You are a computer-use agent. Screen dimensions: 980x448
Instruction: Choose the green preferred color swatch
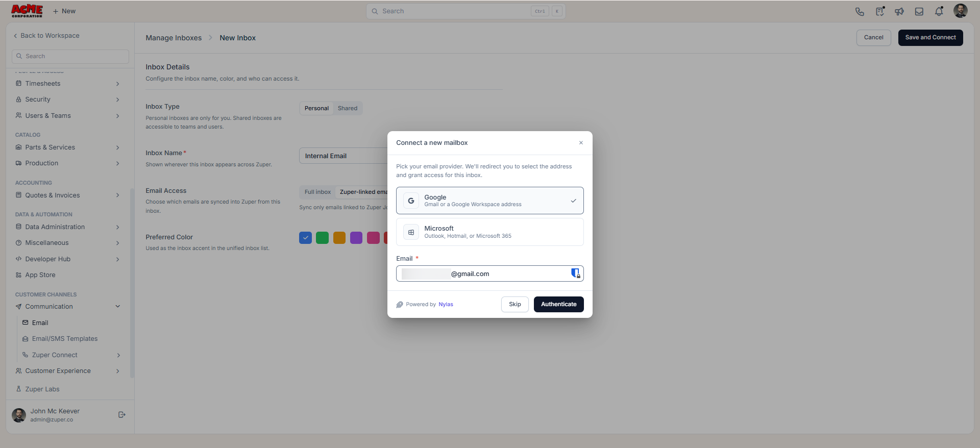click(x=322, y=237)
